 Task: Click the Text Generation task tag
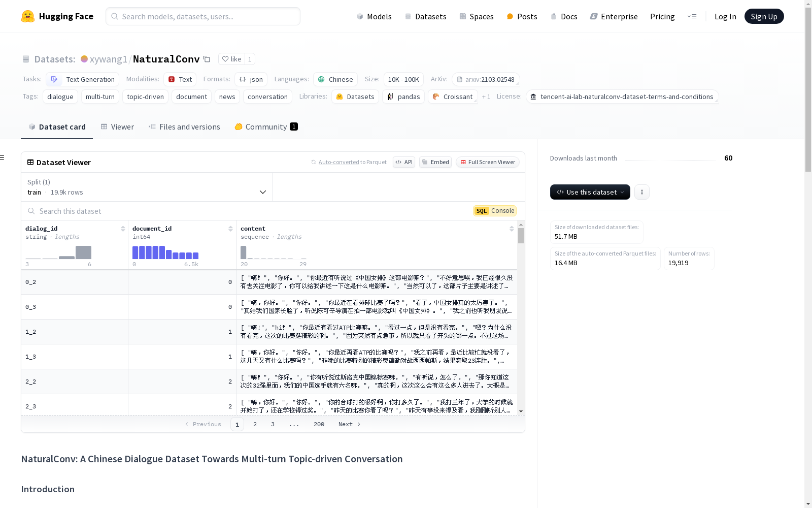[x=83, y=79]
